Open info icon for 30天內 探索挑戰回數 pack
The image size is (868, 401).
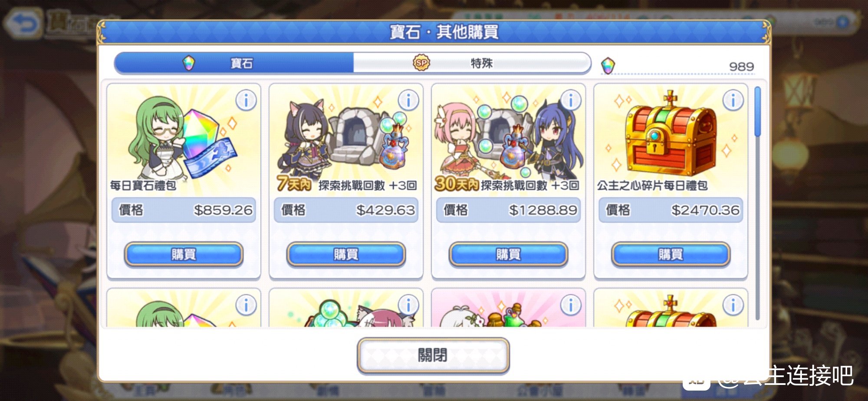571,101
